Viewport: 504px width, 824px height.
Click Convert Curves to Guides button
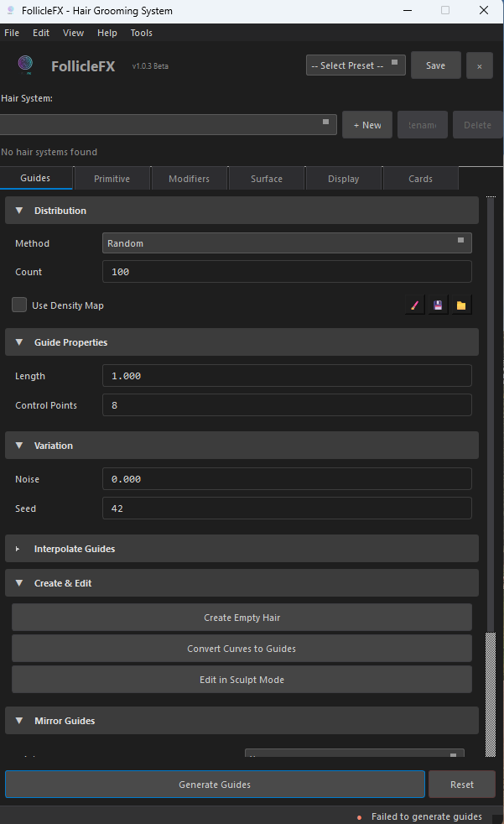click(x=242, y=649)
